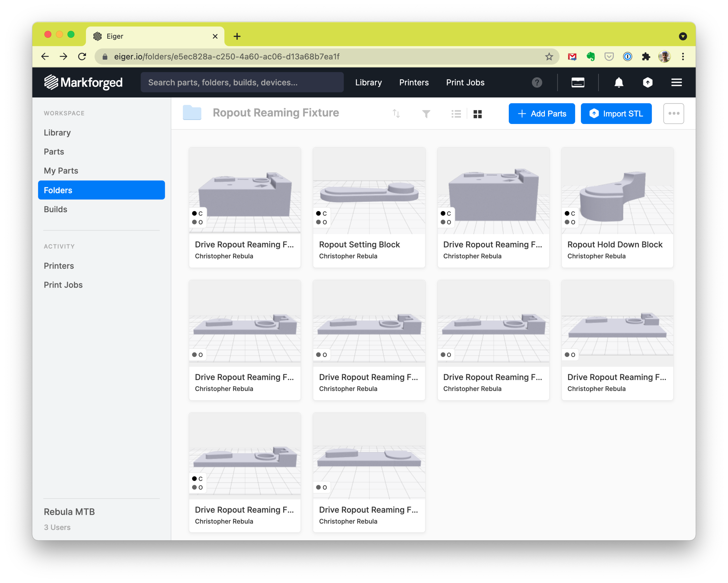Switch to list view
Screen dimensions: 728x583
[x=456, y=114]
